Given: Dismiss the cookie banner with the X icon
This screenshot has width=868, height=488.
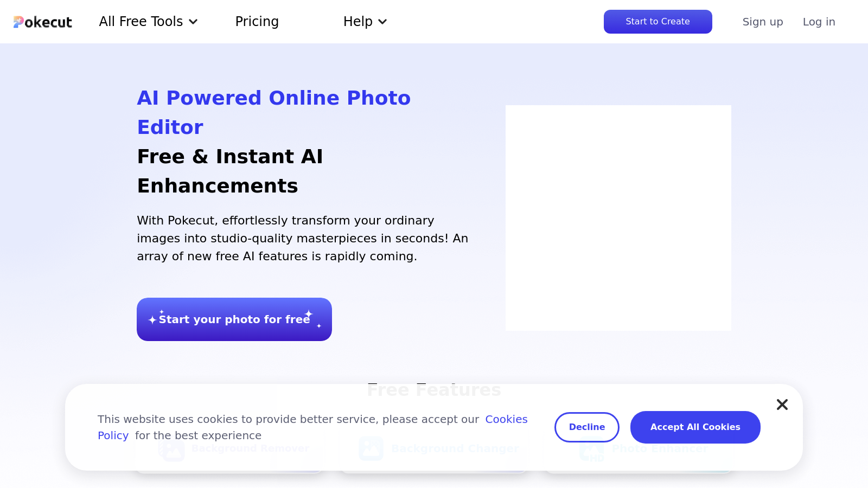Looking at the screenshot, I should (x=782, y=404).
